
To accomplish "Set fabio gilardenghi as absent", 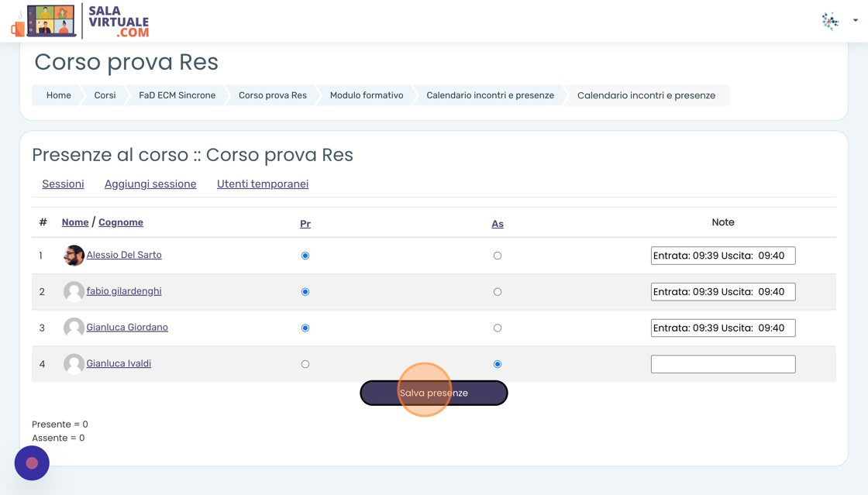I will click(498, 292).
